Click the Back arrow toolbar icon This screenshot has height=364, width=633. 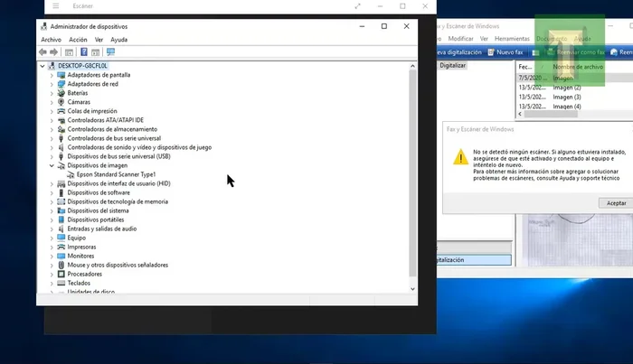coord(43,52)
